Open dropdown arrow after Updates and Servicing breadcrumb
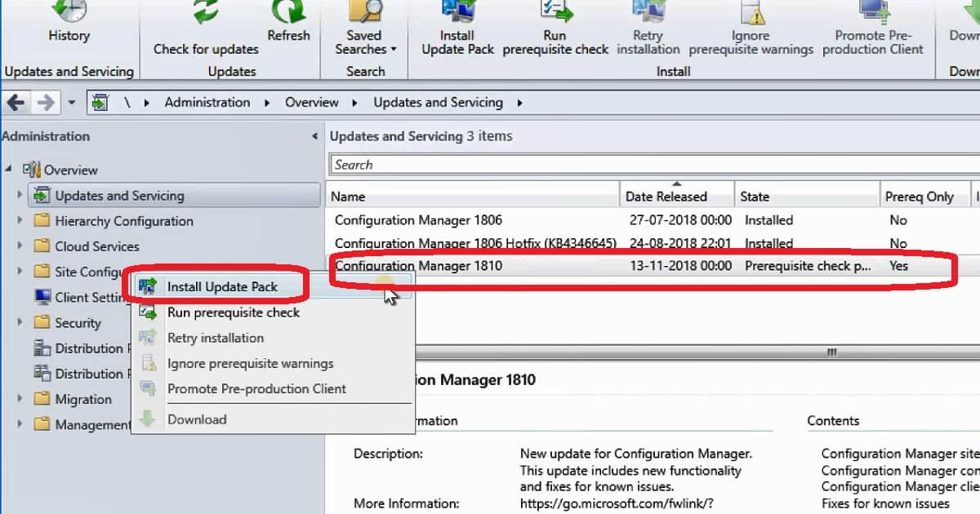This screenshot has height=514, width=980. click(519, 103)
